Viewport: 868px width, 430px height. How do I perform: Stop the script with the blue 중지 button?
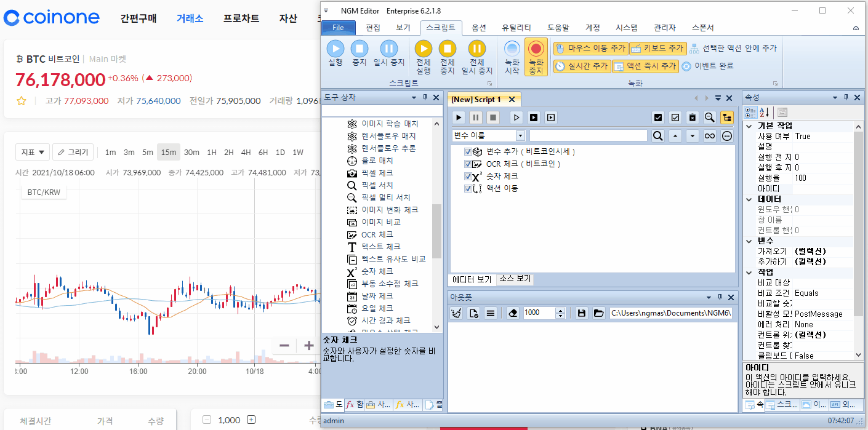point(360,54)
